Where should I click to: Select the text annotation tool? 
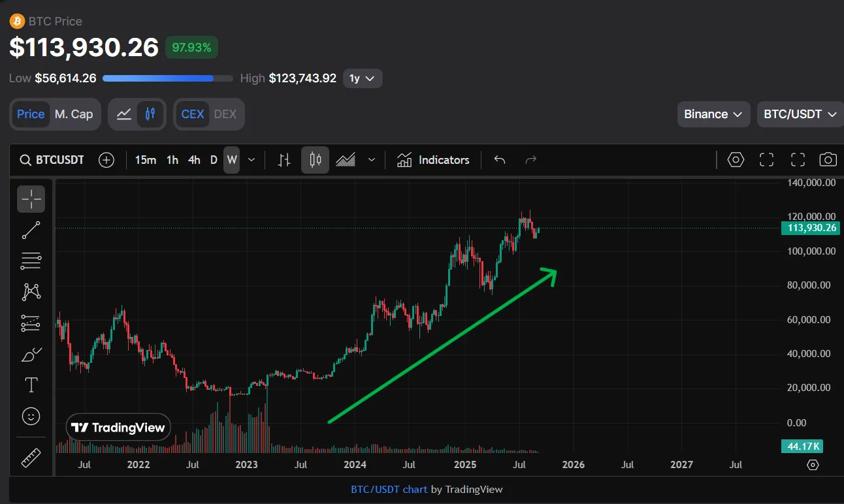31,385
